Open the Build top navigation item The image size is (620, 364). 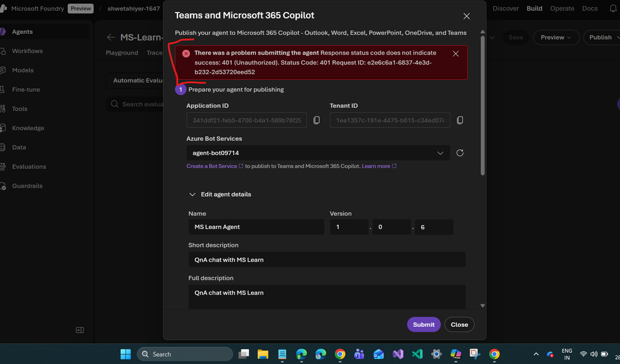click(x=534, y=8)
